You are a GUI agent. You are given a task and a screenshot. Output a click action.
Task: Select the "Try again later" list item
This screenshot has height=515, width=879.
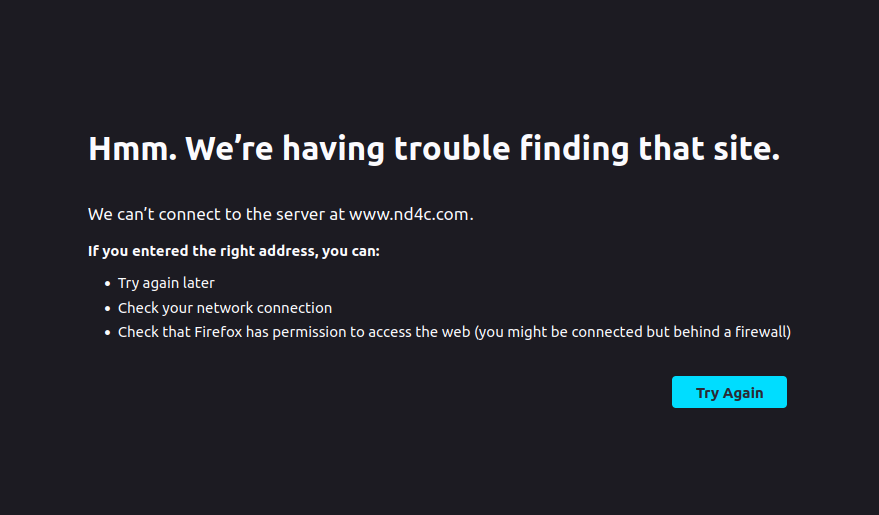tap(166, 283)
